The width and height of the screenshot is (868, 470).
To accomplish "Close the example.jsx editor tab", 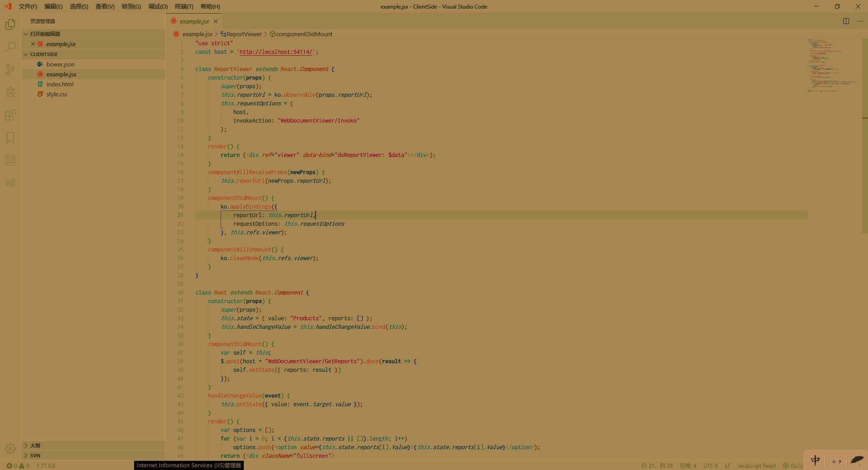I will (216, 21).
